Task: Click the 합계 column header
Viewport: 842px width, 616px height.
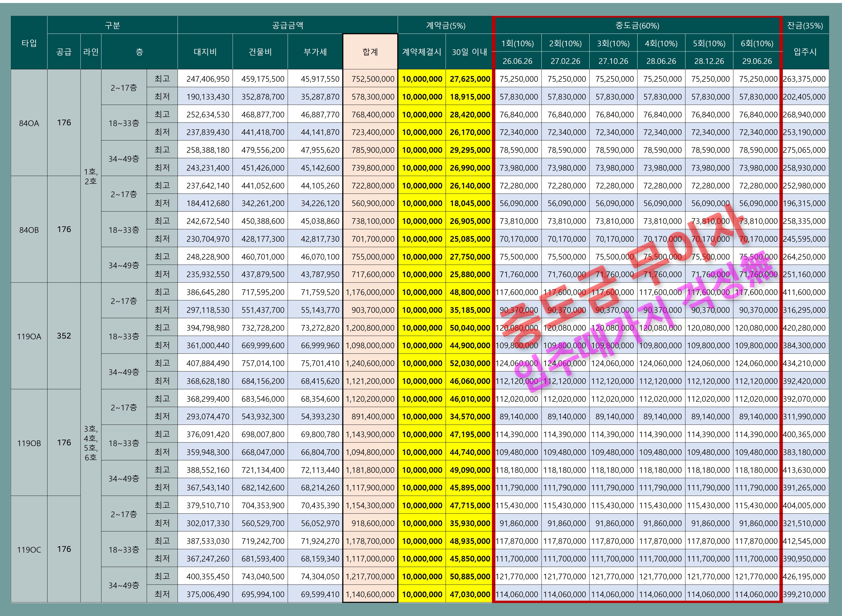Action: tap(370, 52)
